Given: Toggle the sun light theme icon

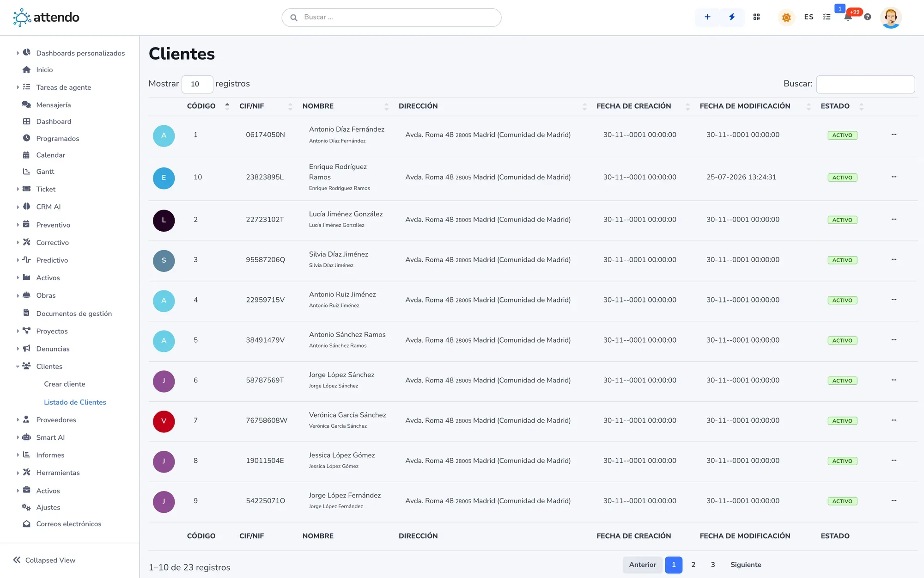Looking at the screenshot, I should click(786, 18).
